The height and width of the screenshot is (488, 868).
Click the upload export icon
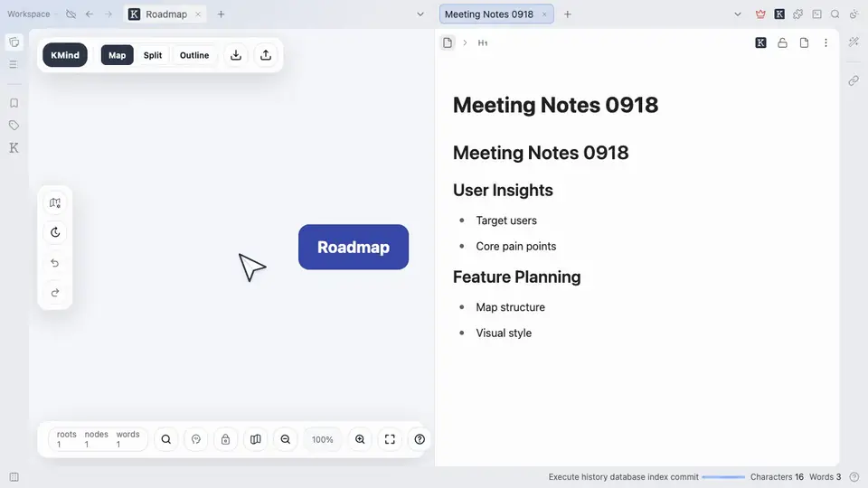266,55
